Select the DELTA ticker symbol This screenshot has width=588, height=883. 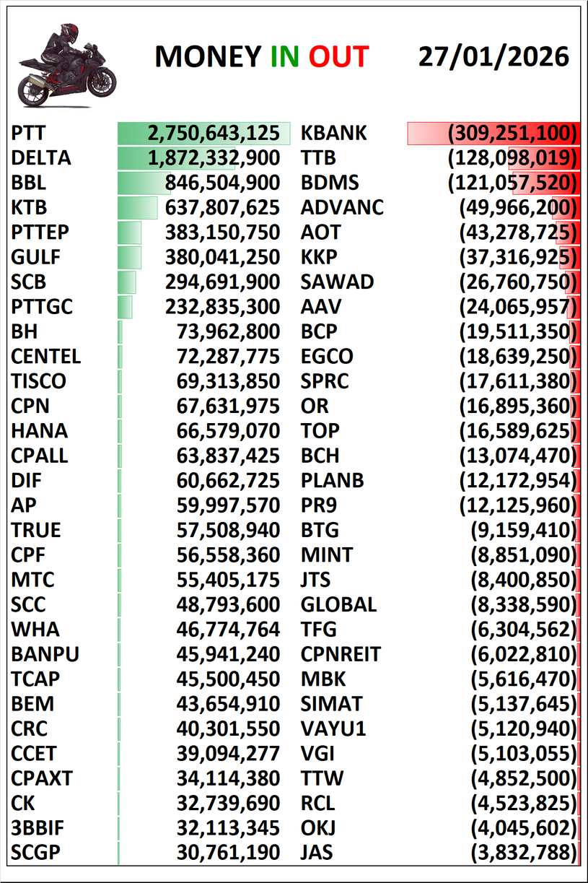click(41, 158)
